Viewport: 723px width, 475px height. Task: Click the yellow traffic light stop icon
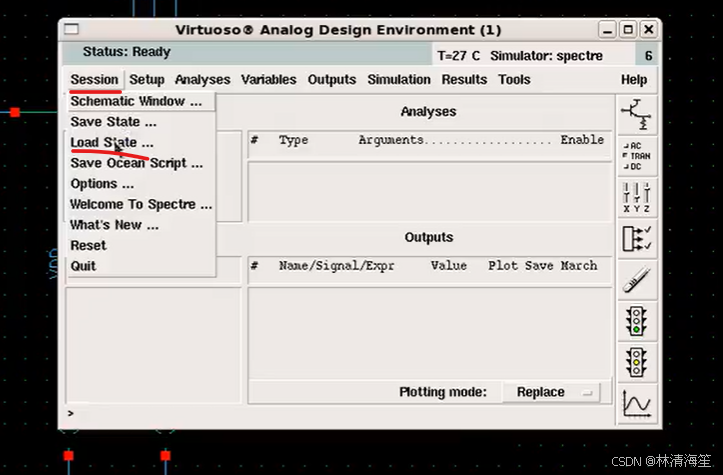pyautogui.click(x=636, y=362)
